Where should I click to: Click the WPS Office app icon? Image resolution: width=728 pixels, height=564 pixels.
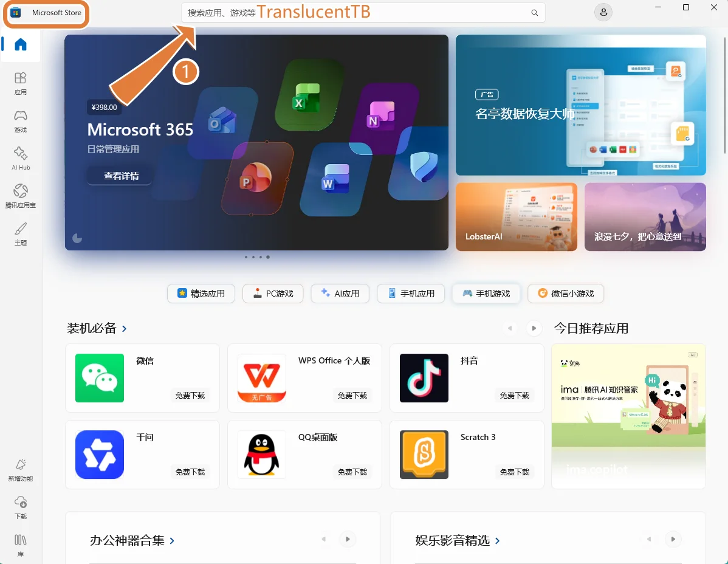(262, 378)
